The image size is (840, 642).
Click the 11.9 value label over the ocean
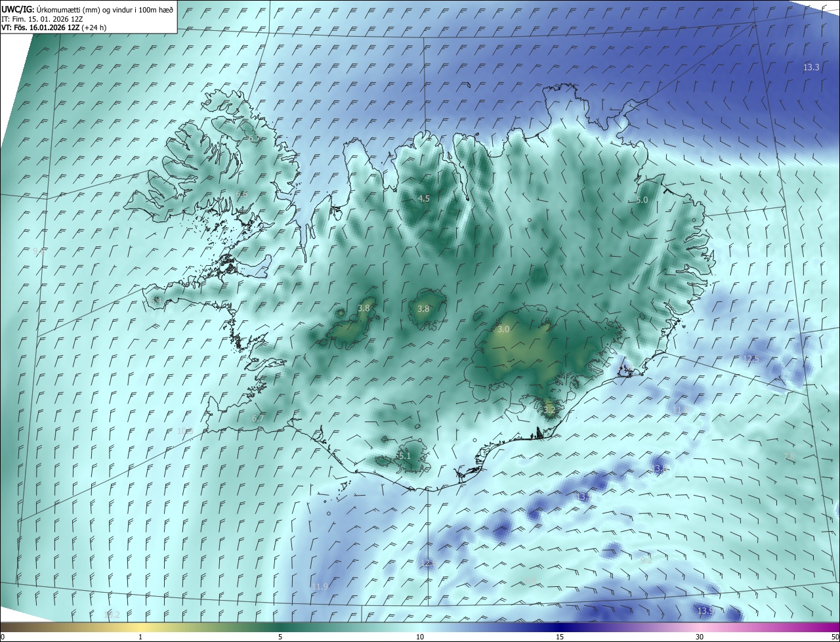[320, 586]
